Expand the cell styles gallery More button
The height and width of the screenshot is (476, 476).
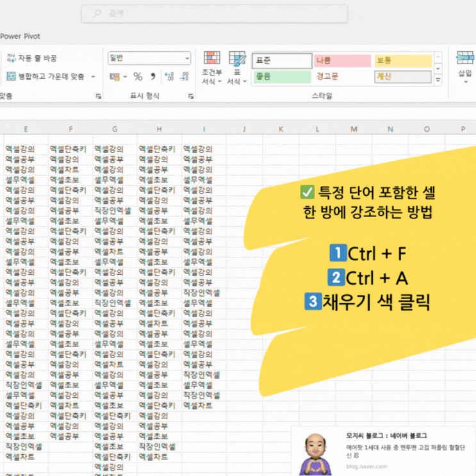pos(438,80)
